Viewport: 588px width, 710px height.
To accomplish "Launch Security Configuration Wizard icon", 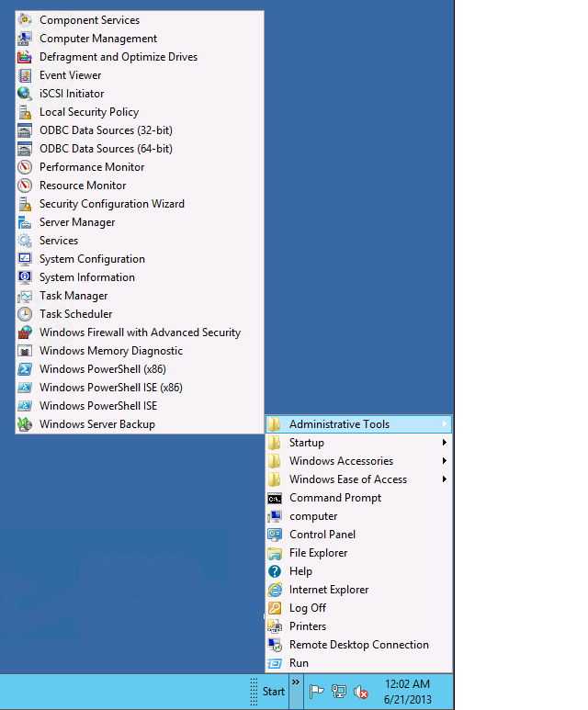I will (25, 204).
